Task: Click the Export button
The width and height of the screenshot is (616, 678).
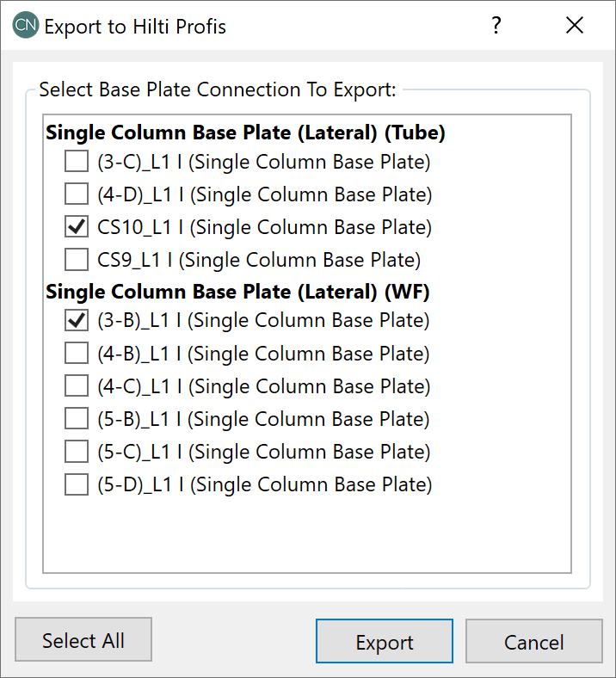Action: (385, 642)
